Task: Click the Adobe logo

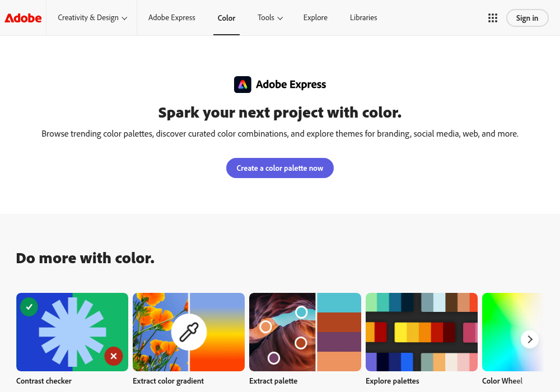Action: 23,18
